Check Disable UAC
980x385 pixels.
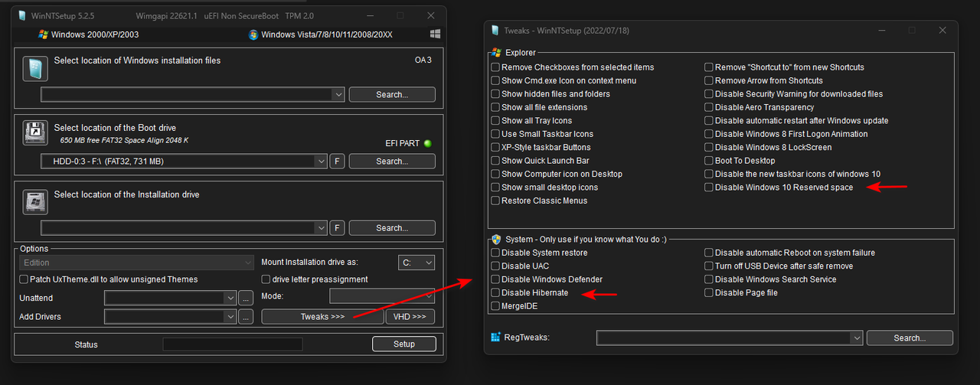click(x=495, y=266)
